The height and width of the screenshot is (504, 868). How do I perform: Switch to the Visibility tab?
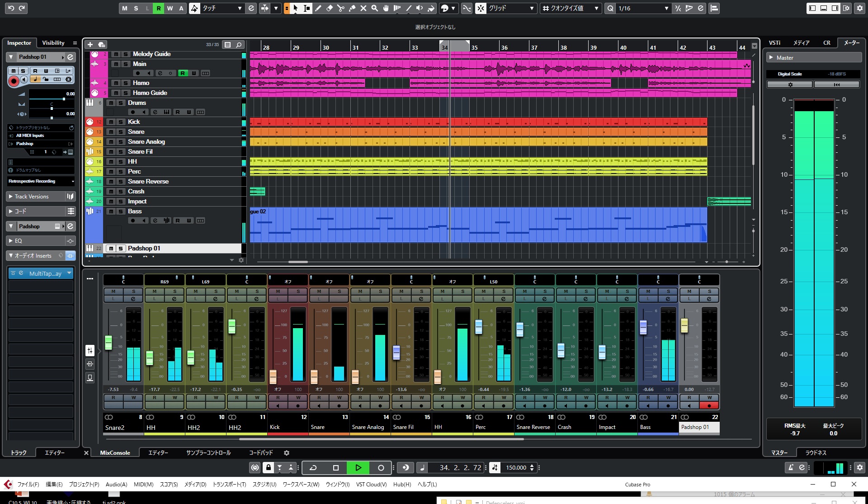tap(53, 43)
